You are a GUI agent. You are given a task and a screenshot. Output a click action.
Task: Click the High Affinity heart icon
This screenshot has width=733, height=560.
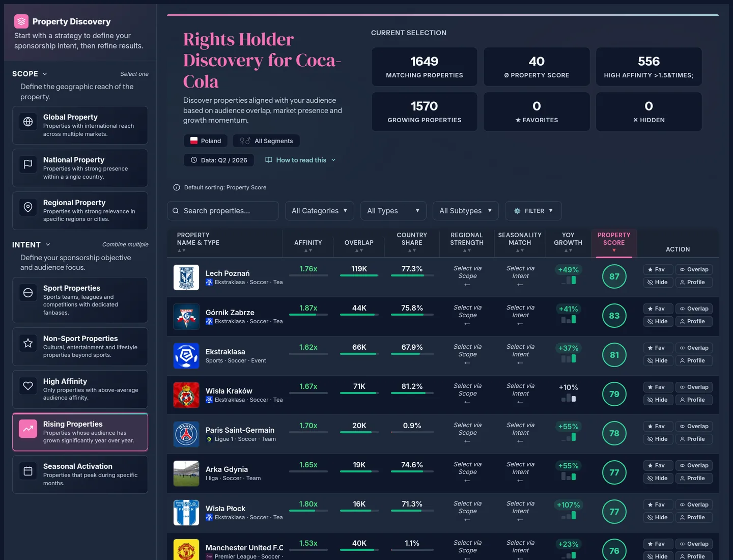pos(28,386)
